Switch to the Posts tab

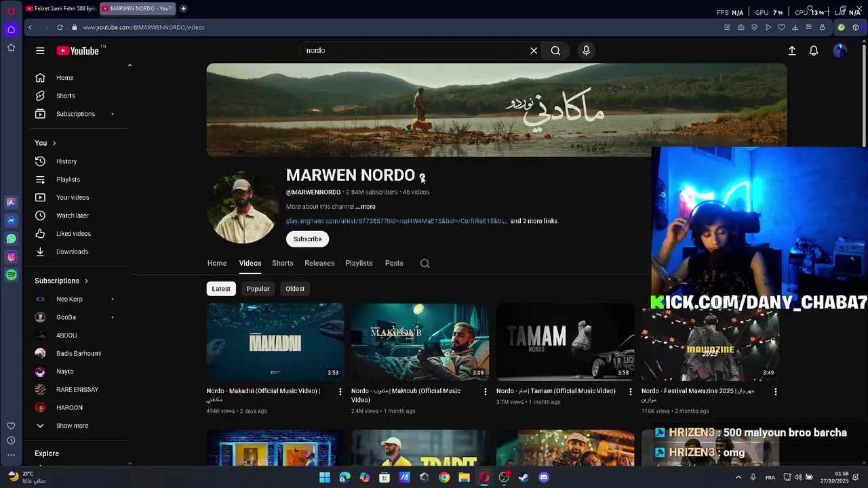tap(394, 263)
